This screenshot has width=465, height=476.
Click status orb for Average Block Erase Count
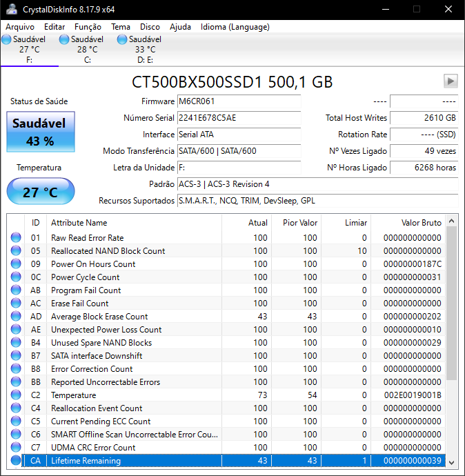16,316
